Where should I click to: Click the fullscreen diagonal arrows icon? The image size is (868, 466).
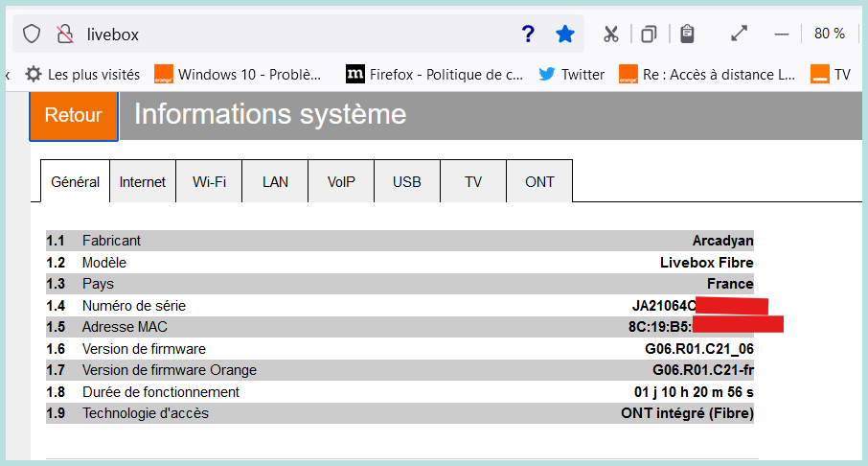(x=739, y=34)
